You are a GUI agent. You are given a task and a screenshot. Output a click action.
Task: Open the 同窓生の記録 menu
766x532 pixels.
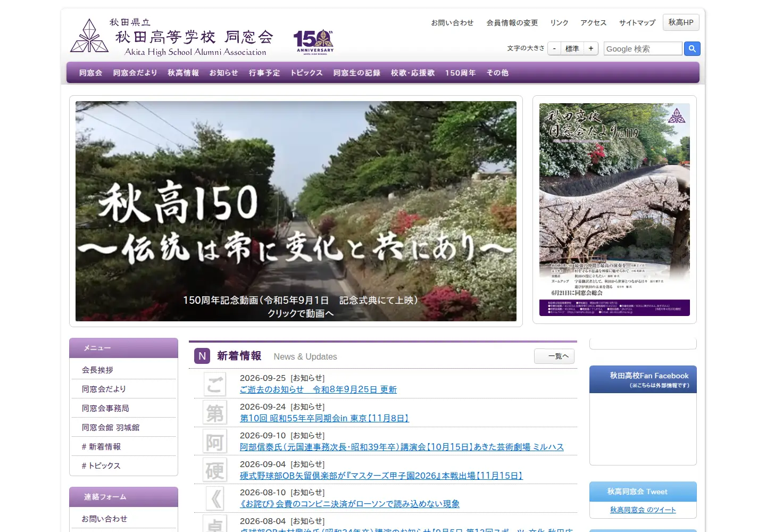[x=357, y=73]
